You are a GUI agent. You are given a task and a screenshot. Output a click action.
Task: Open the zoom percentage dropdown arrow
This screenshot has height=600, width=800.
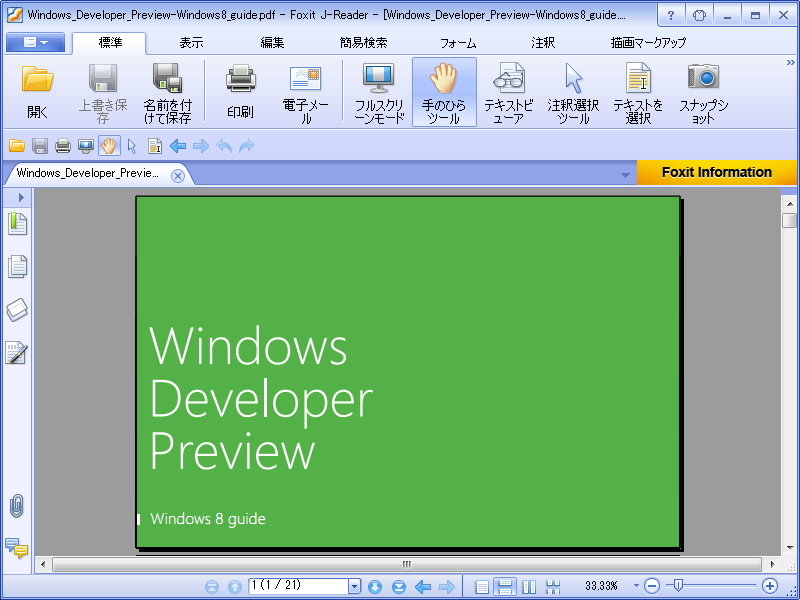pyautogui.click(x=636, y=586)
